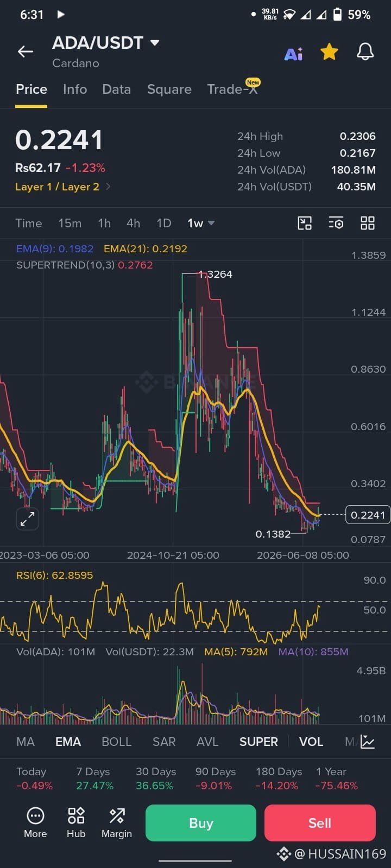Tap the Rs62.17 converted price
Image resolution: width=391 pixels, height=868 pixels.
(38, 168)
